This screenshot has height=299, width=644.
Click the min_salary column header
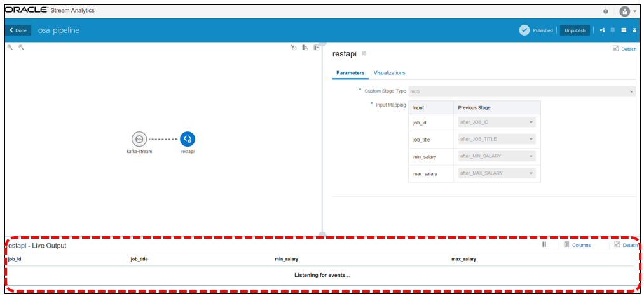[x=286, y=259]
